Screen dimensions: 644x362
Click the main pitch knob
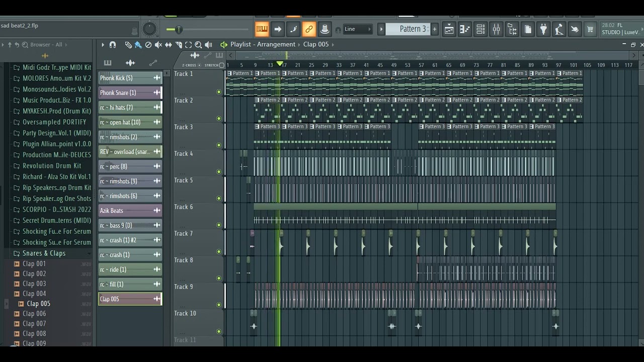[x=149, y=29]
